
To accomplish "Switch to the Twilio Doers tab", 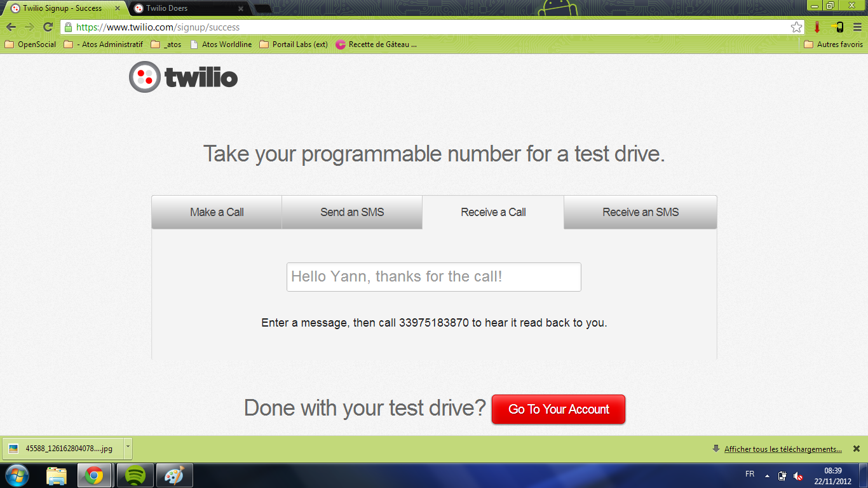I will point(189,8).
